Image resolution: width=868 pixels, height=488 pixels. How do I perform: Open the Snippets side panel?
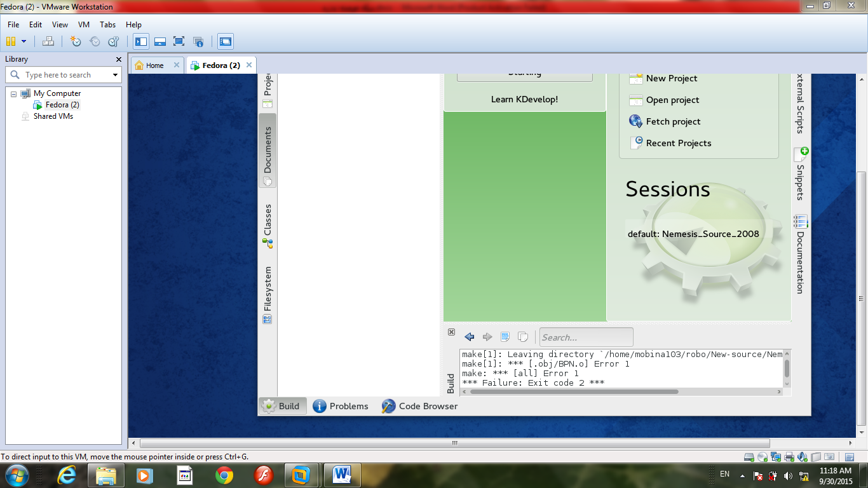coord(801,173)
